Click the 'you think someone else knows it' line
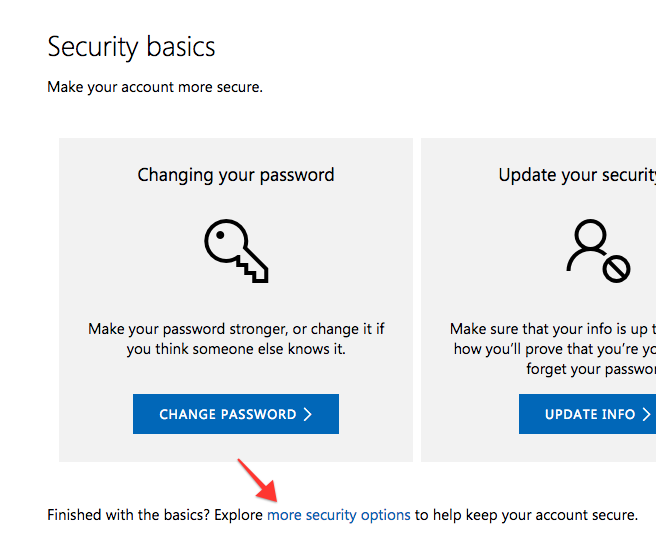 point(236,349)
